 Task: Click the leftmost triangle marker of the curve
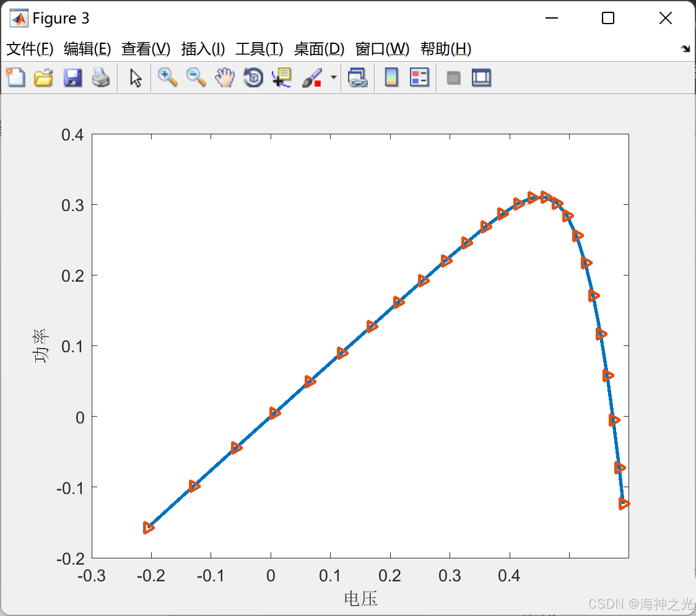pyautogui.click(x=148, y=527)
